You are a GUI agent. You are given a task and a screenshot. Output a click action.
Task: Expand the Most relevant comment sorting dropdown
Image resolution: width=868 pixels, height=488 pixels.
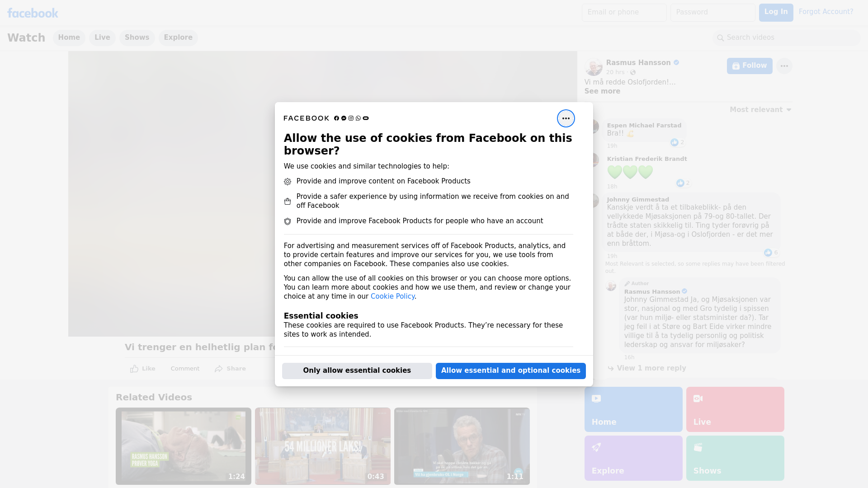(x=760, y=110)
